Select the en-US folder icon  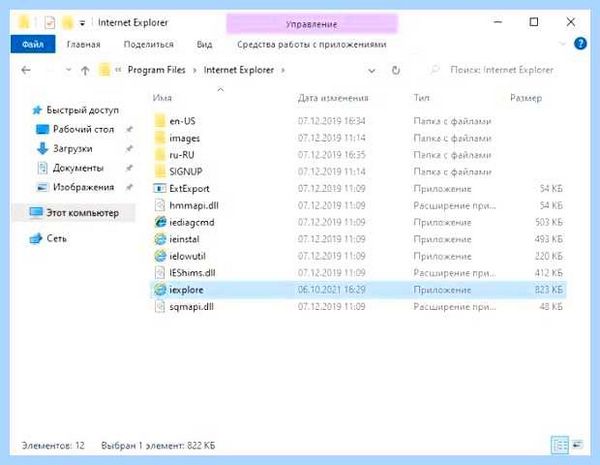click(x=160, y=121)
